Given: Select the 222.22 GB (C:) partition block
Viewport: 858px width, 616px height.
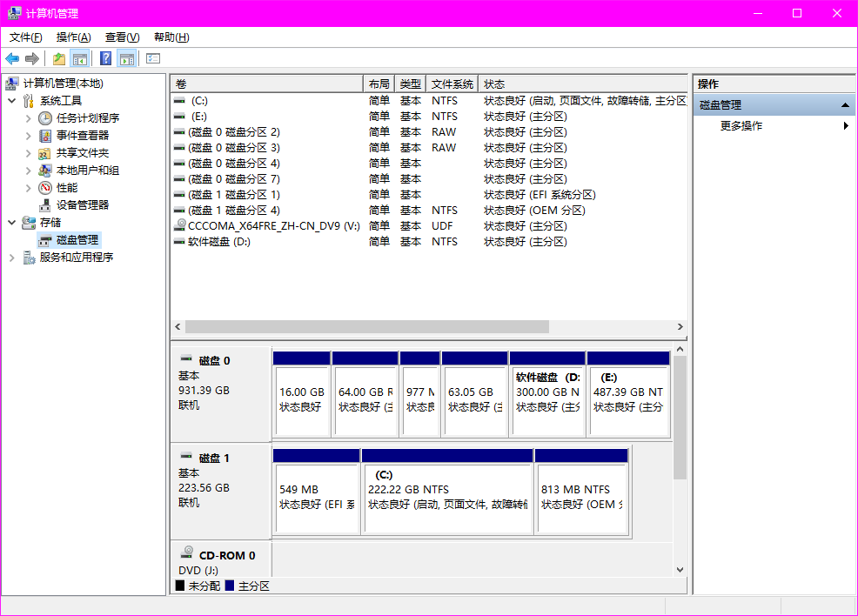Looking at the screenshot, I should 447,492.
